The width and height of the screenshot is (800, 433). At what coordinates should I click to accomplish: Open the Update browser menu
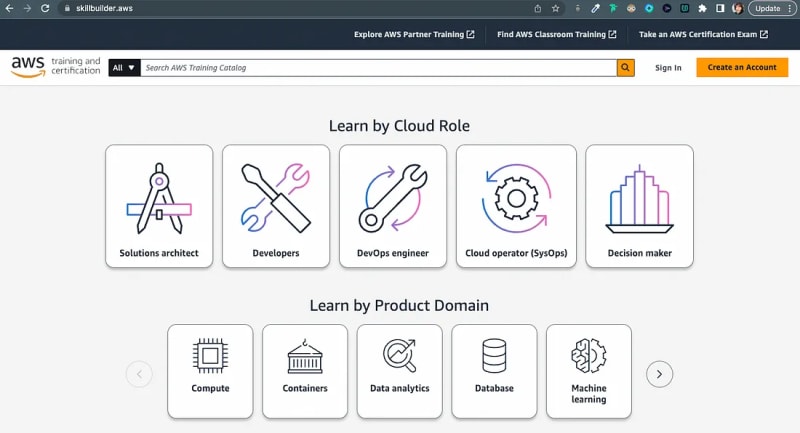point(772,8)
